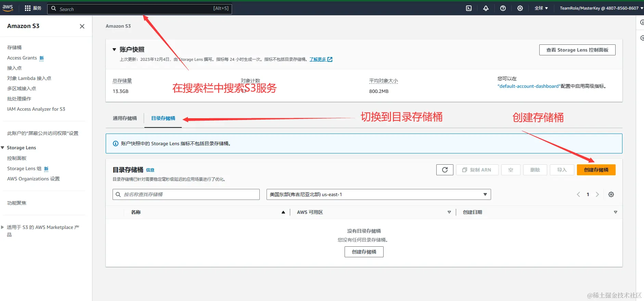Open 多区域接入点 navigation item
This screenshot has width=644, height=301.
click(x=22, y=88)
